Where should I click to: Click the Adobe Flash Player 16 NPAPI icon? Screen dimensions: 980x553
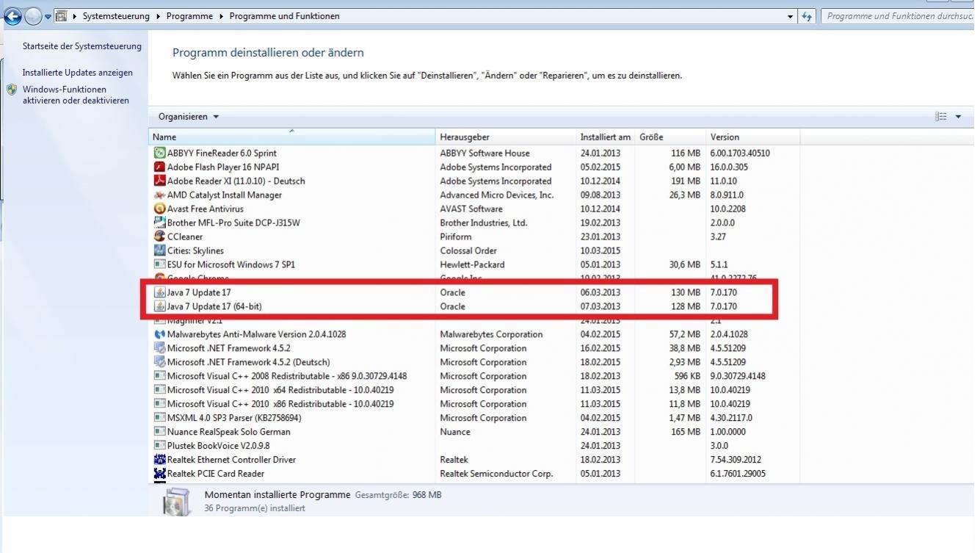point(159,167)
